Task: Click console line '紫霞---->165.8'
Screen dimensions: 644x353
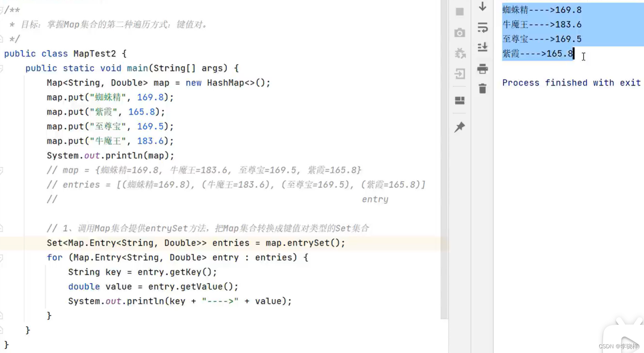Action: (538, 53)
